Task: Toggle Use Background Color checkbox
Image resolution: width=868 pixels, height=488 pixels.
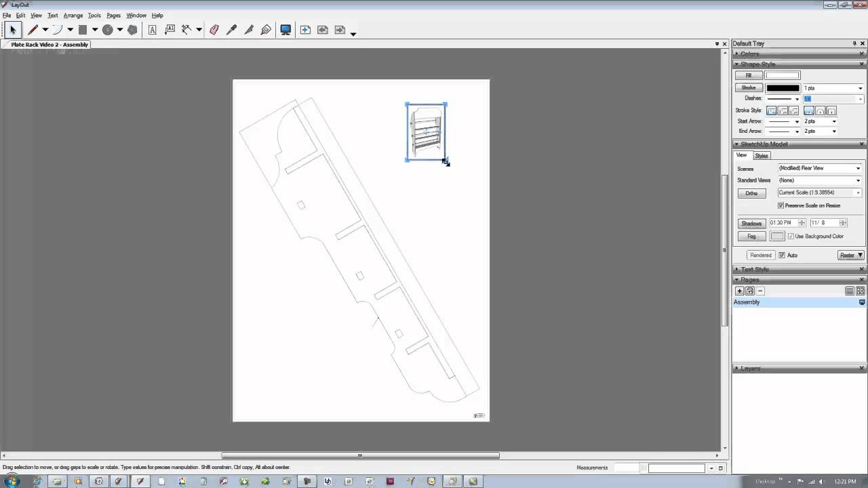Action: pos(791,237)
